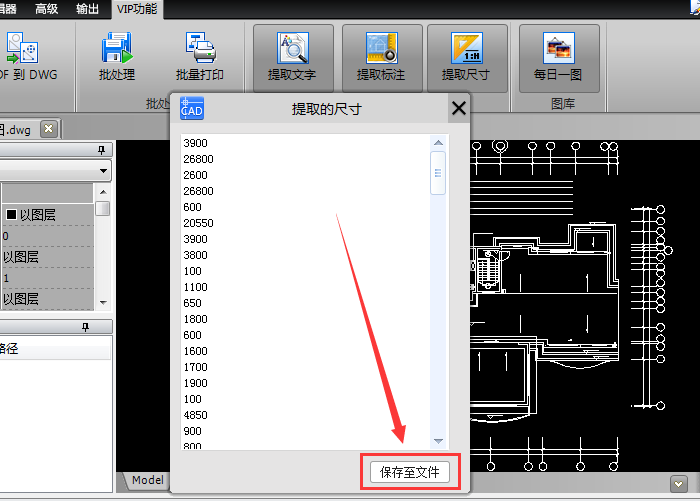
Task: Close the .dwg file tab
Action: (49, 129)
